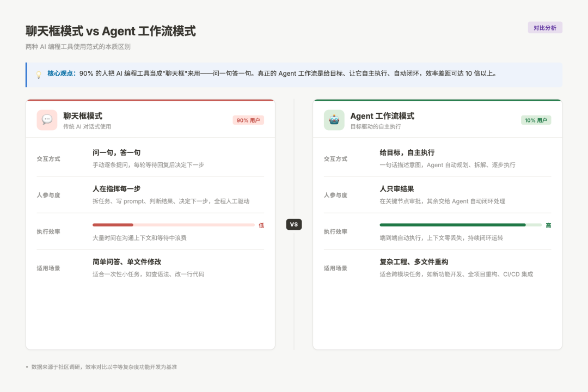Click 手动逐条提问 description line
Image resolution: width=588 pixels, height=392 pixels.
149,164
